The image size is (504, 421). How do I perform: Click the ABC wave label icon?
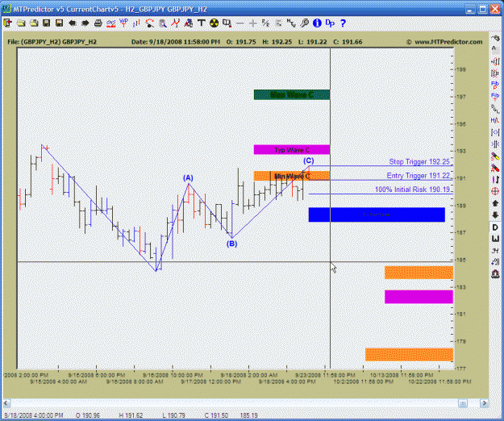point(189,23)
